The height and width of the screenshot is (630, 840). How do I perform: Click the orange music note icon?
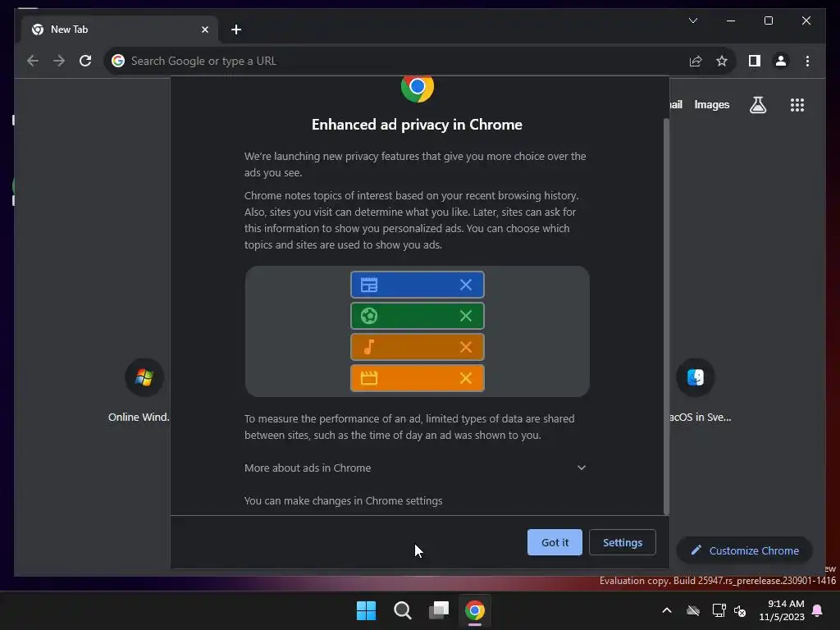click(x=369, y=347)
